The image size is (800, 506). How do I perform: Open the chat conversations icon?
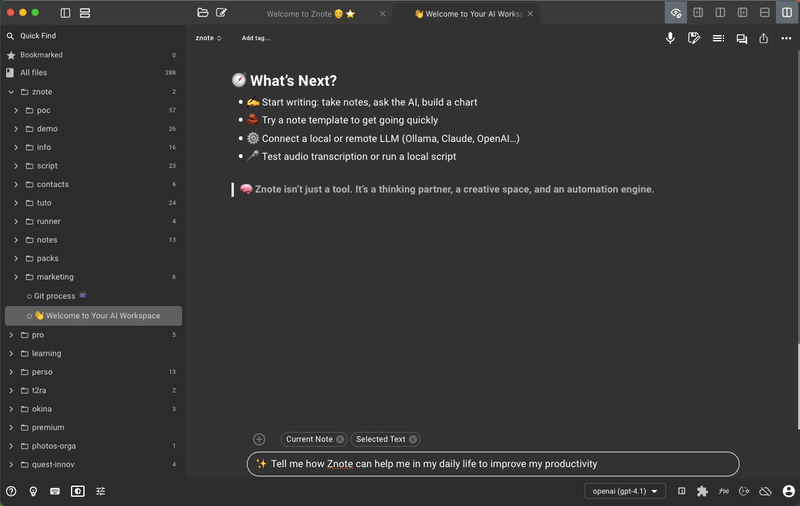(741, 39)
